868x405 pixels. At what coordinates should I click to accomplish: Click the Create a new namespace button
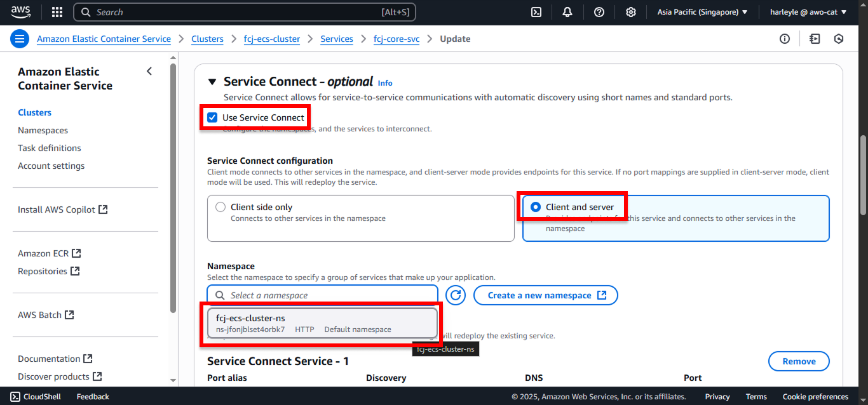click(546, 295)
